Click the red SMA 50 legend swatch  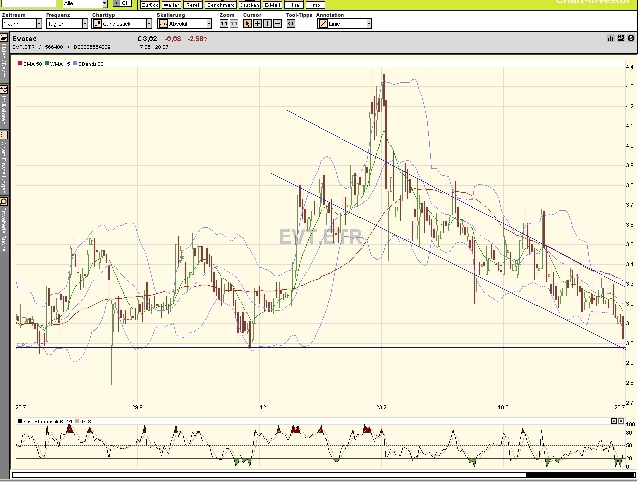(x=20, y=64)
